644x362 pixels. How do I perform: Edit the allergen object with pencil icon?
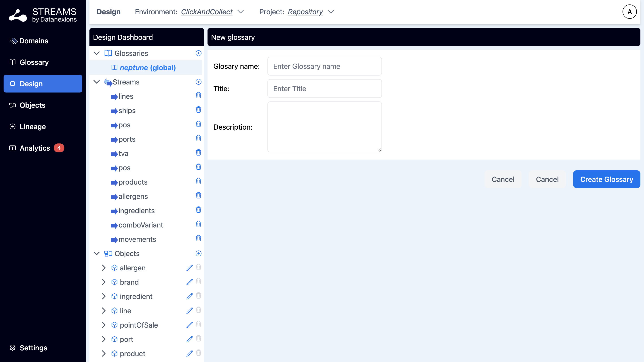point(189,267)
